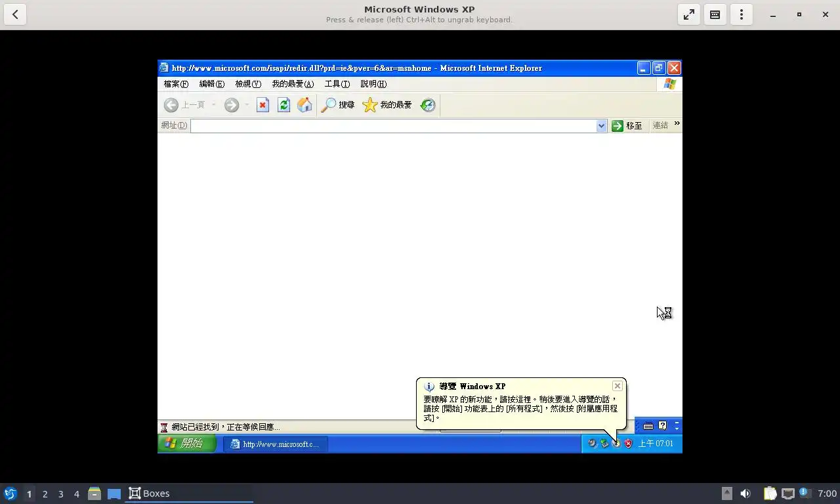The height and width of the screenshot is (504, 840).
Task: Switch to workspace 2 on host panel
Action: pyautogui.click(x=45, y=493)
